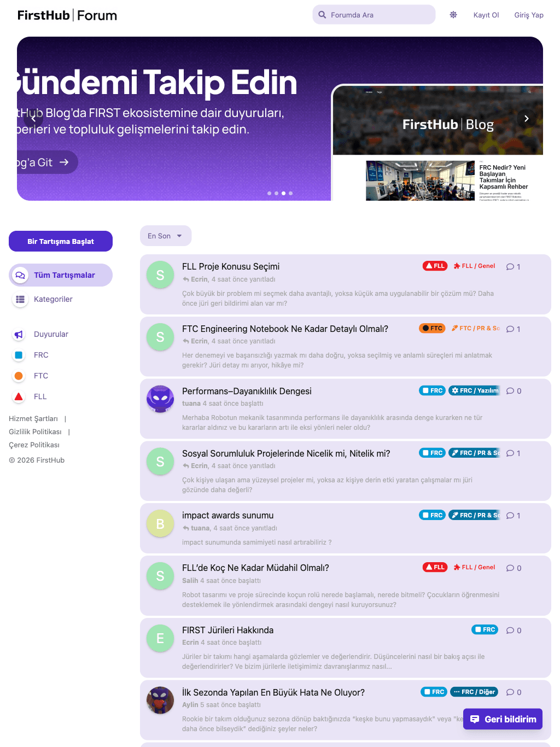This screenshot has width=560, height=747.
Task: Click FRC / Yazılım tag with gear icon
Action: coord(474,390)
